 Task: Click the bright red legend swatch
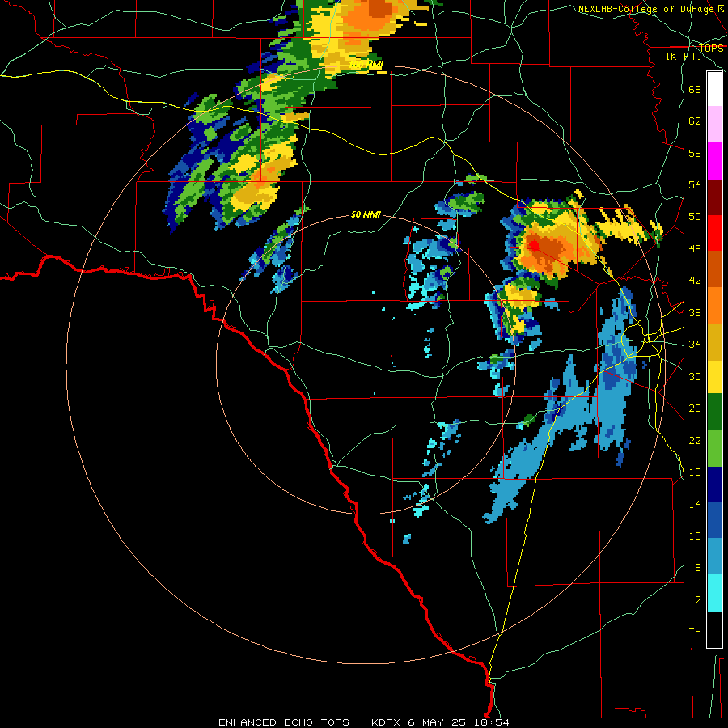coord(714,233)
